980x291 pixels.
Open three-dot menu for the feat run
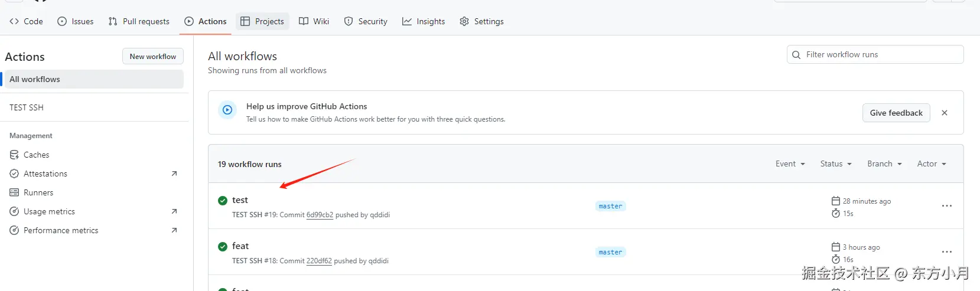tap(946, 252)
